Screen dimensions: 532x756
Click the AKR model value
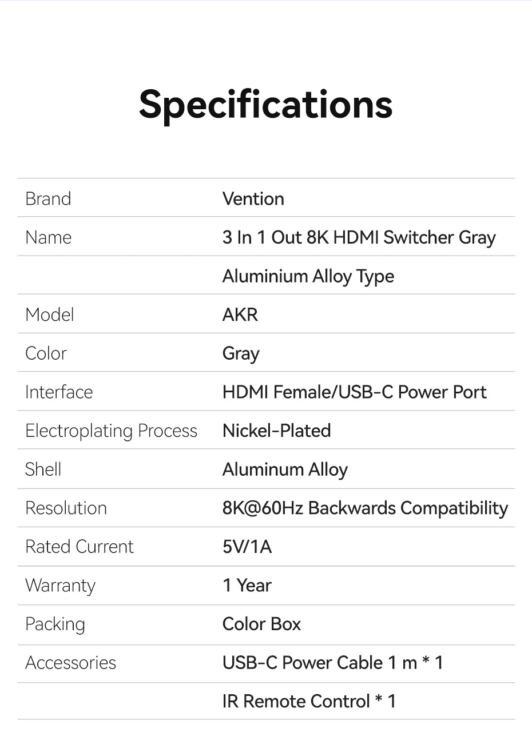tap(240, 315)
